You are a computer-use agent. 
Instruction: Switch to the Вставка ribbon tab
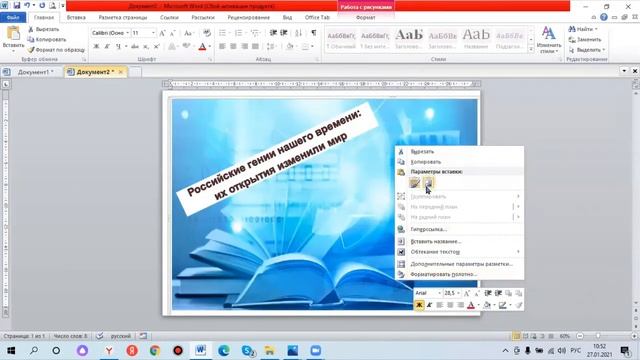76,18
